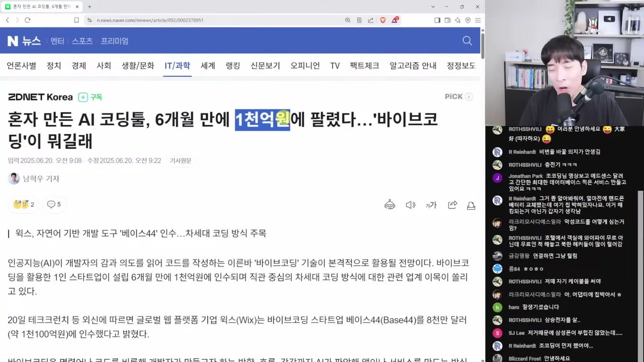Click the page vertical scrollbar thumb
This screenshot has width=644, height=362.
483,46
